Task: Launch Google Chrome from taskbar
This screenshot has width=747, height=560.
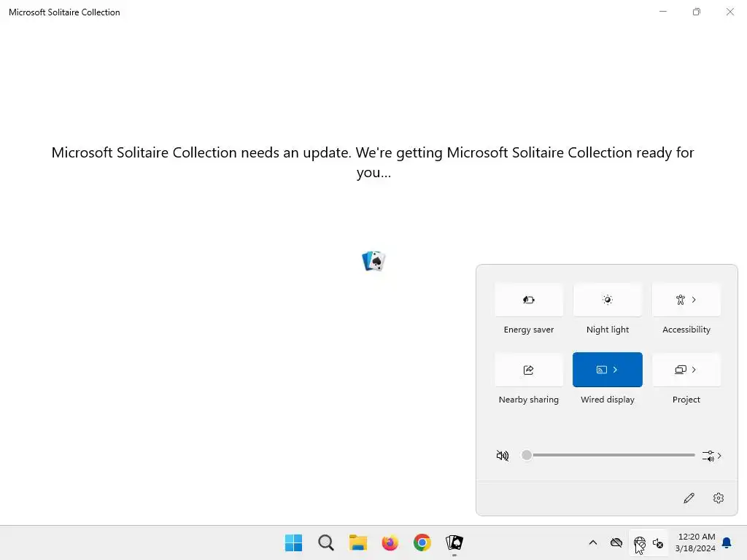Action: point(422,542)
